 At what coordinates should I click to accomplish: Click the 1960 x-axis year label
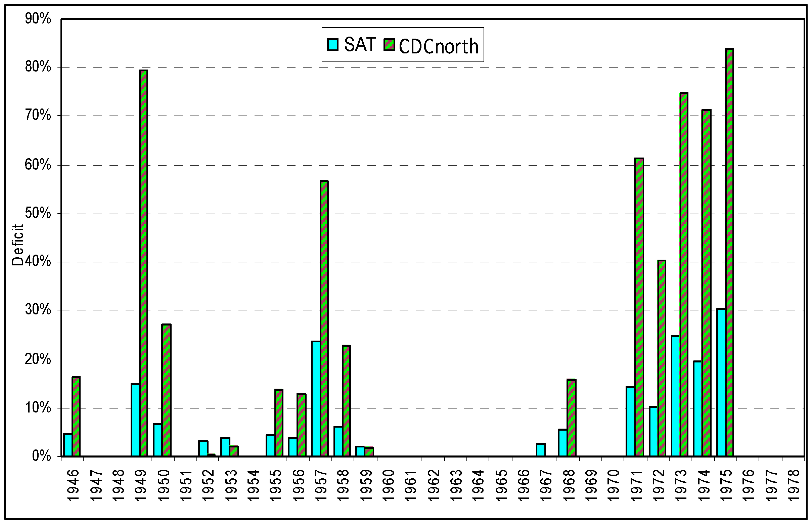point(389,485)
